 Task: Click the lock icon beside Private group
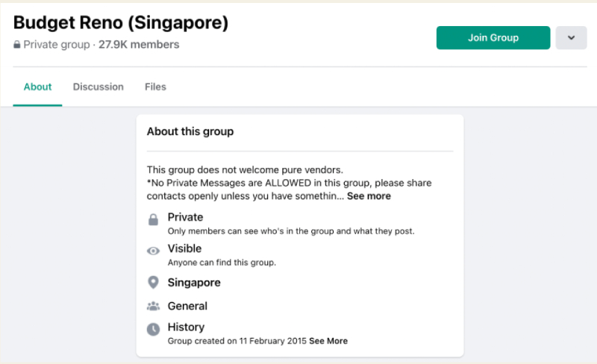16,45
